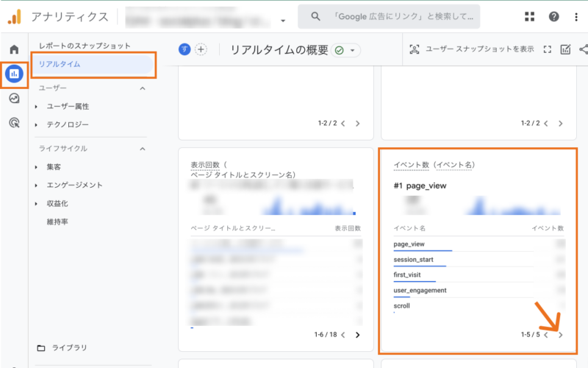Go to next page of 表示回数 card

click(357, 335)
